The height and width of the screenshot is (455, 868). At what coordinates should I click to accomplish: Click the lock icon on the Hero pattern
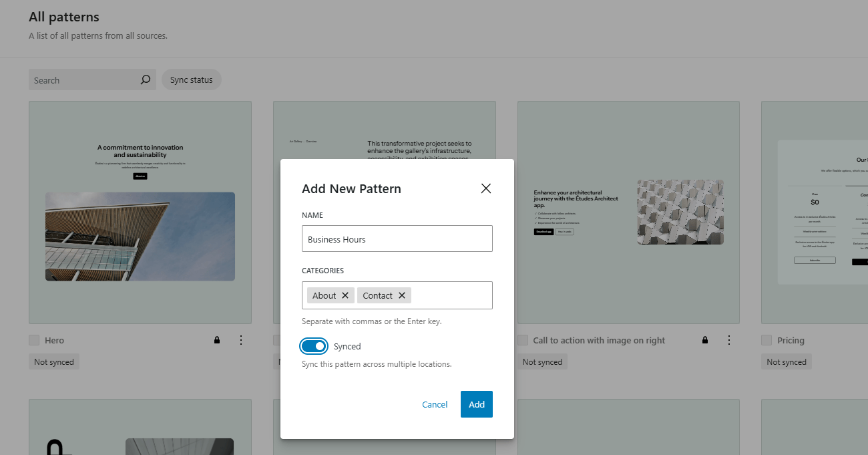point(216,340)
